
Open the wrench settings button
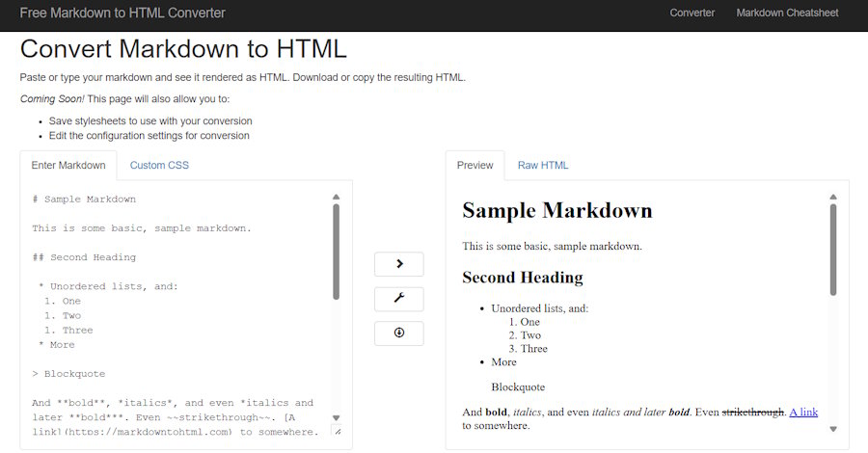tap(398, 299)
